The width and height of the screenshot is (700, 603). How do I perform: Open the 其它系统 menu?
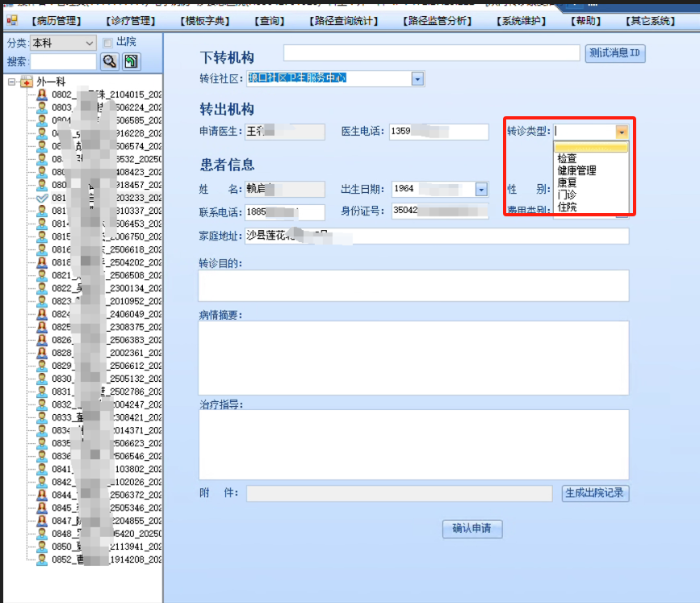pos(650,21)
